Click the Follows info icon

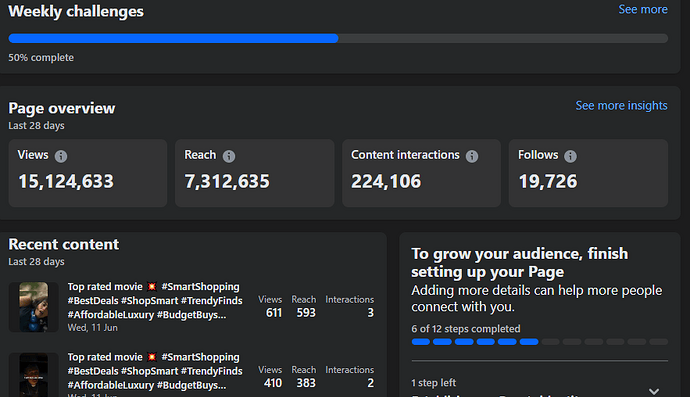coord(570,156)
